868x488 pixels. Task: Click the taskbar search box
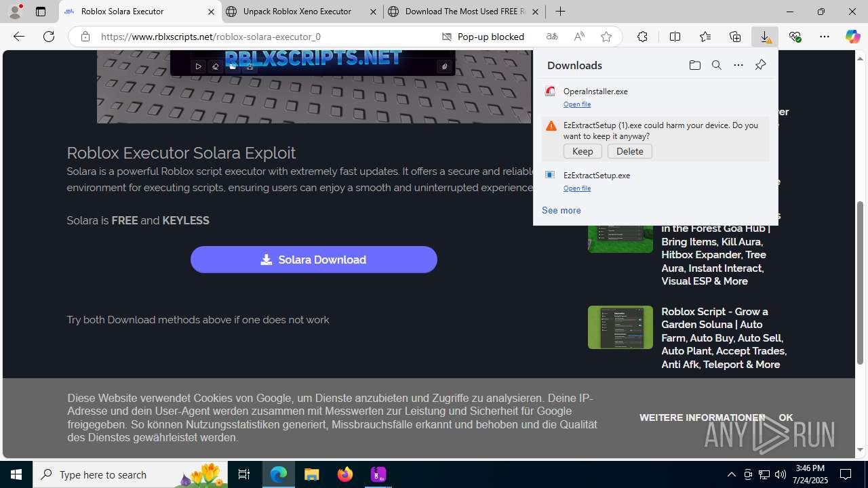[130, 474]
